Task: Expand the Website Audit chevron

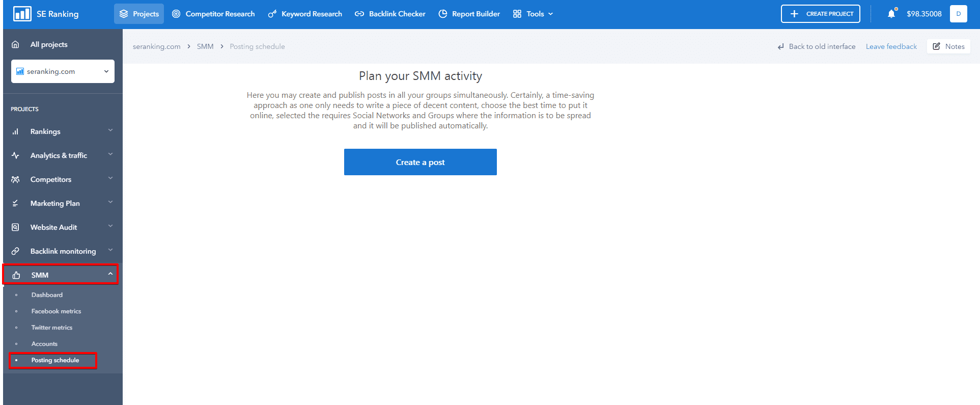Action: [x=110, y=227]
